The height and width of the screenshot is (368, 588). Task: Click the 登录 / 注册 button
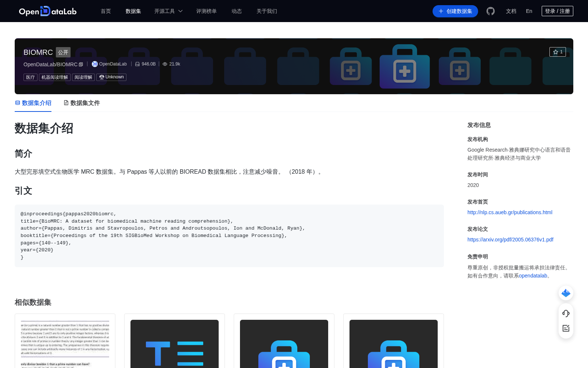pyautogui.click(x=557, y=11)
